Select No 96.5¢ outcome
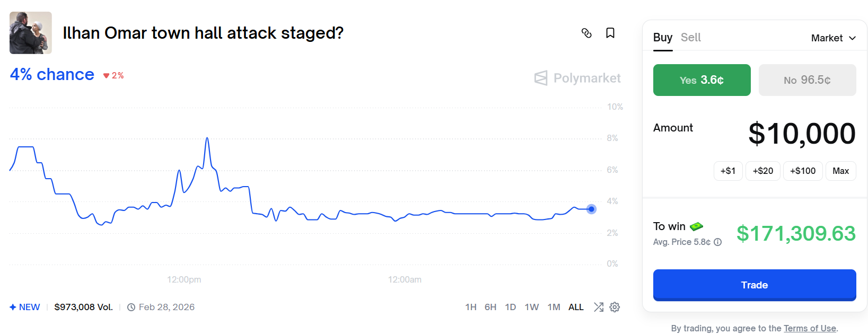The image size is (868, 334). pos(807,80)
